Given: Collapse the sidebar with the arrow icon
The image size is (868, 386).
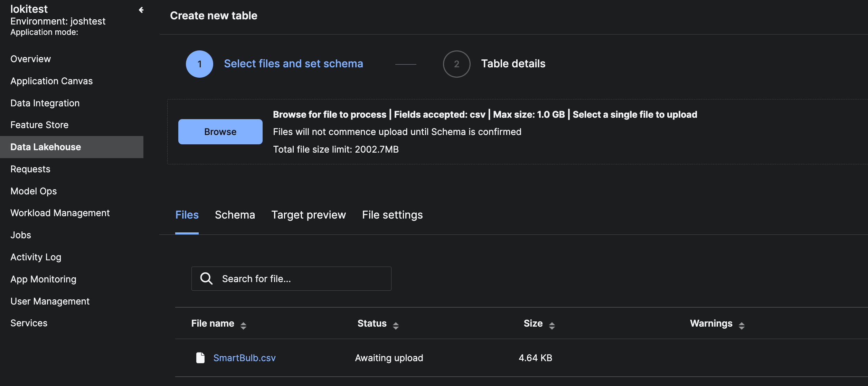Looking at the screenshot, I should point(141,10).
